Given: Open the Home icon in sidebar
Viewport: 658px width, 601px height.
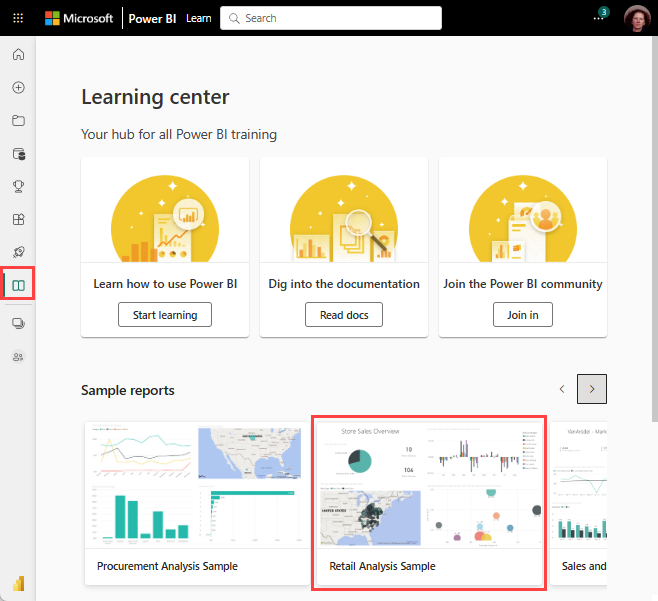Looking at the screenshot, I should coord(18,55).
